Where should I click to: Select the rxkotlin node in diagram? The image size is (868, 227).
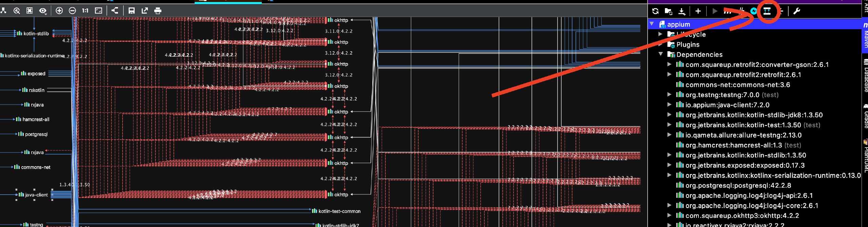33,90
